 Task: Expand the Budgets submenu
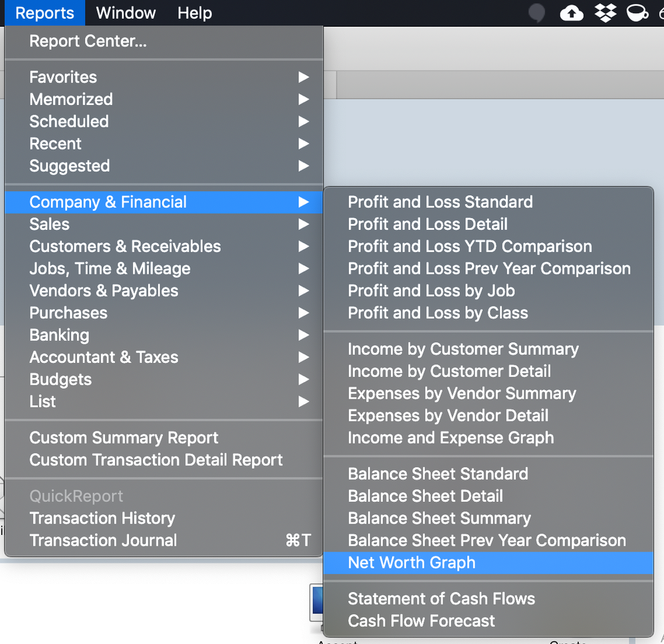[x=164, y=379]
